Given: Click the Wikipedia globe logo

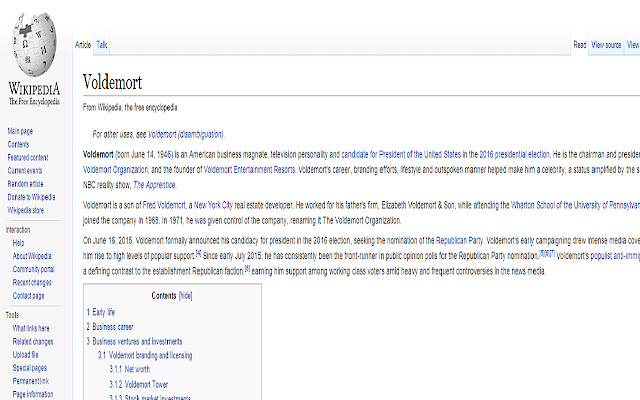Looking at the screenshot, I should click(34, 45).
